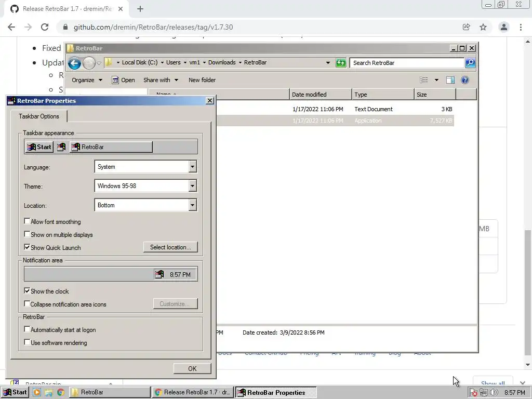The height and width of the screenshot is (399, 532).
Task: Expand the Share with menu
Action: pyautogui.click(x=161, y=80)
